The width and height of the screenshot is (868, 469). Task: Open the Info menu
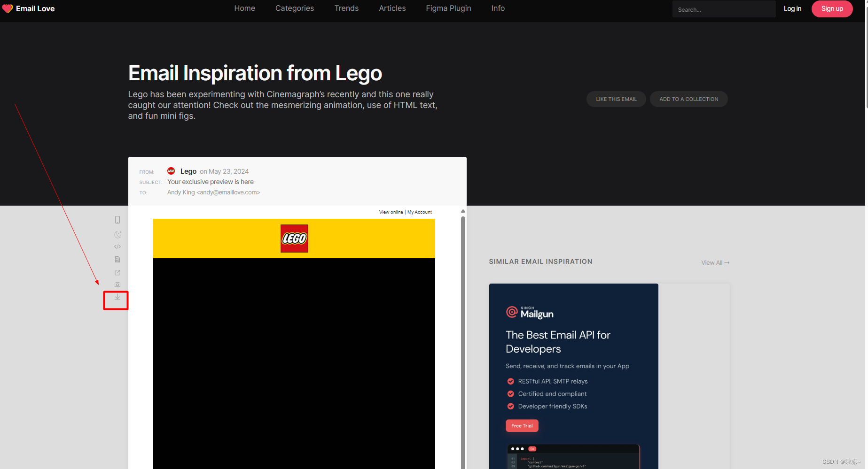(x=498, y=8)
